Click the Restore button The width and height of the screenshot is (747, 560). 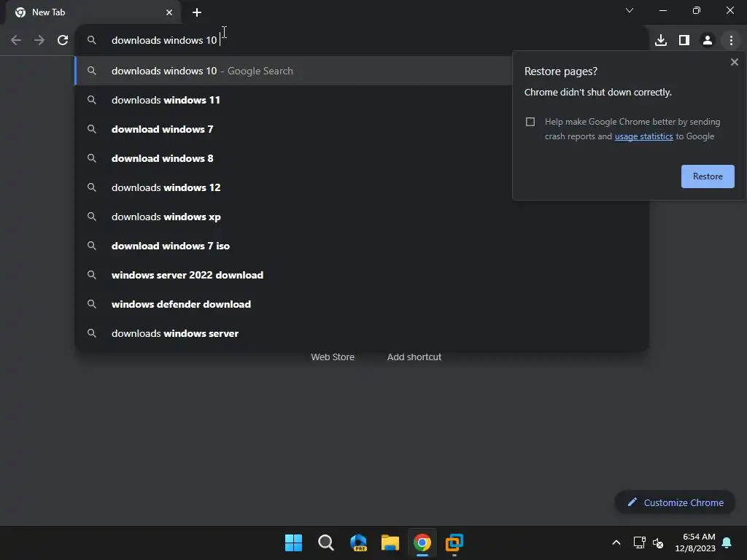708,176
